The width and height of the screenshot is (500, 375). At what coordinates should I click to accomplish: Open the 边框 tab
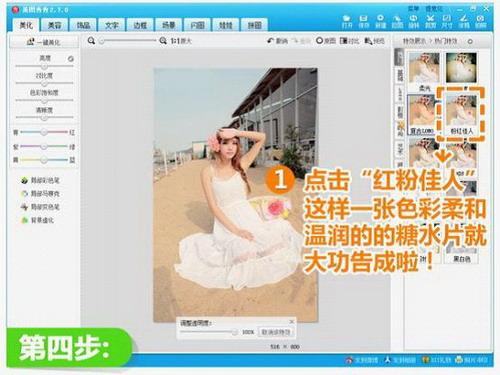click(x=140, y=25)
